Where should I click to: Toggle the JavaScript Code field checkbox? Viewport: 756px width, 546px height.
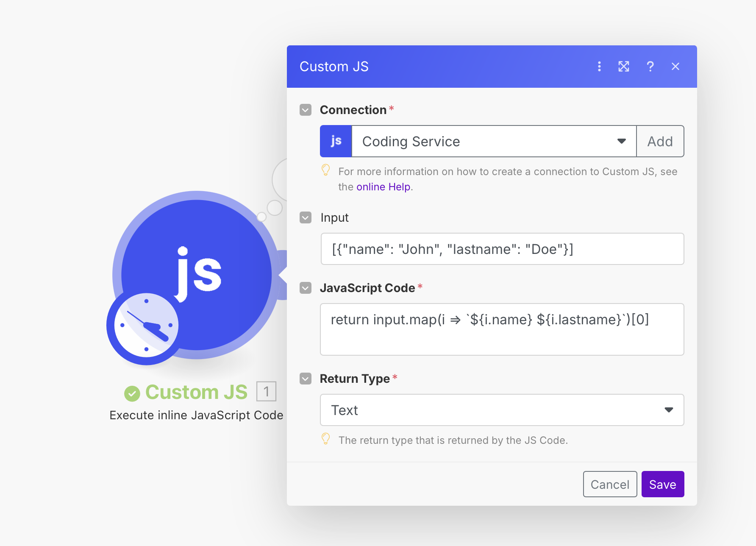[x=306, y=288]
